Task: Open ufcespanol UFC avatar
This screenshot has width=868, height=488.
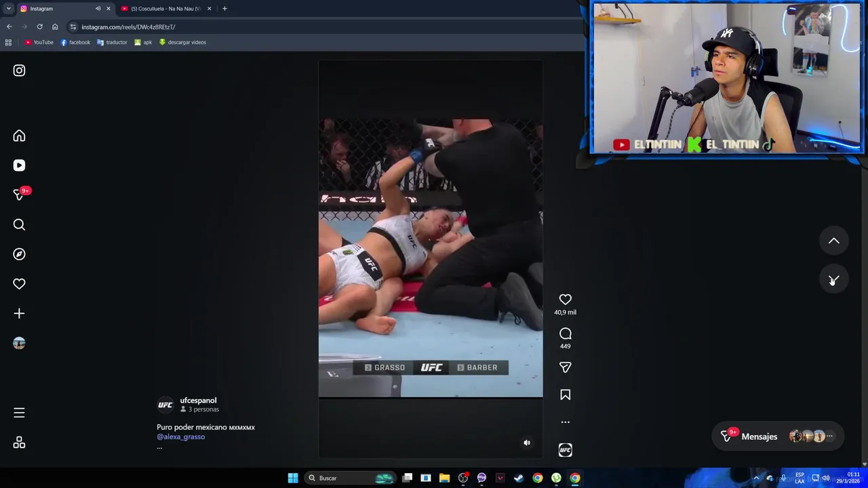Action: (x=165, y=405)
